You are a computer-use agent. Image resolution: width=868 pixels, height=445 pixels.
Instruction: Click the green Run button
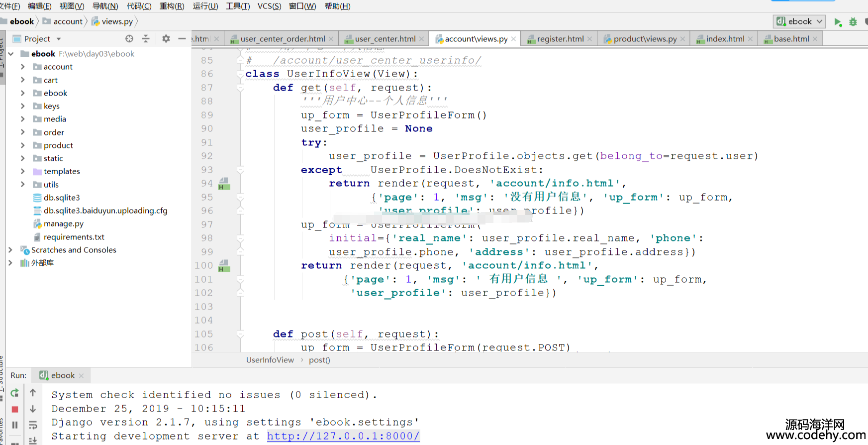[838, 22]
